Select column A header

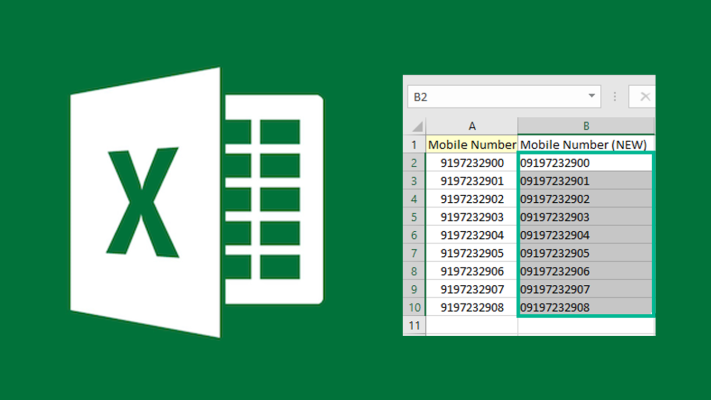coord(472,126)
